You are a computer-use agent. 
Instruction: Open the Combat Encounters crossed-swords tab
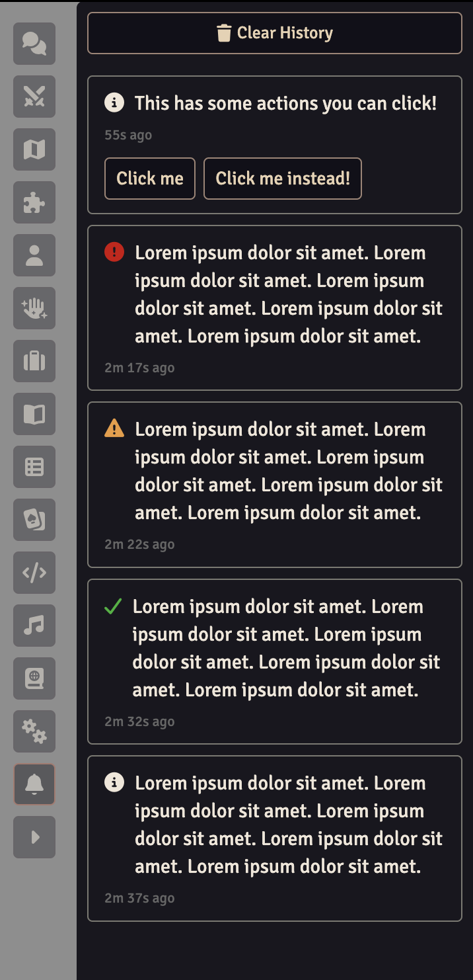pyautogui.click(x=34, y=97)
